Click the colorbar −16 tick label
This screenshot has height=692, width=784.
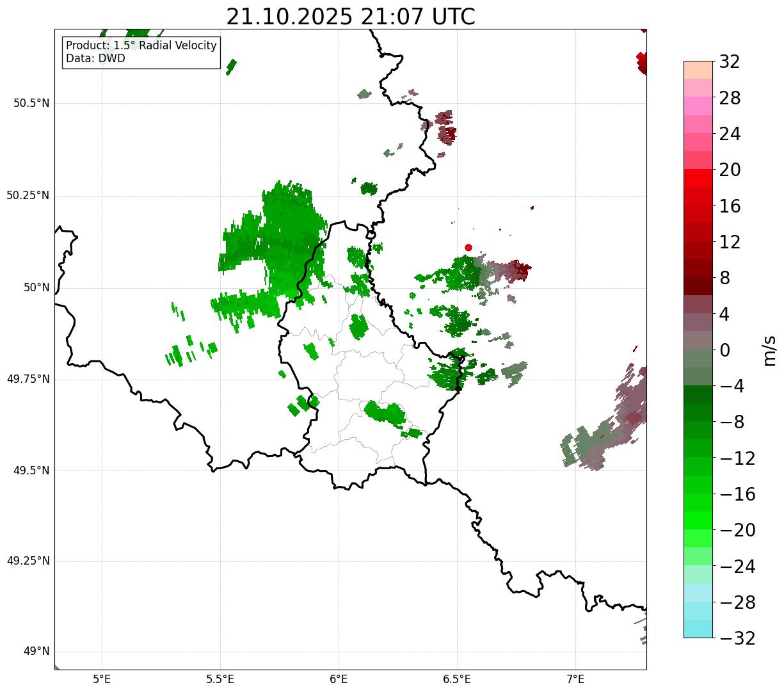tap(737, 494)
